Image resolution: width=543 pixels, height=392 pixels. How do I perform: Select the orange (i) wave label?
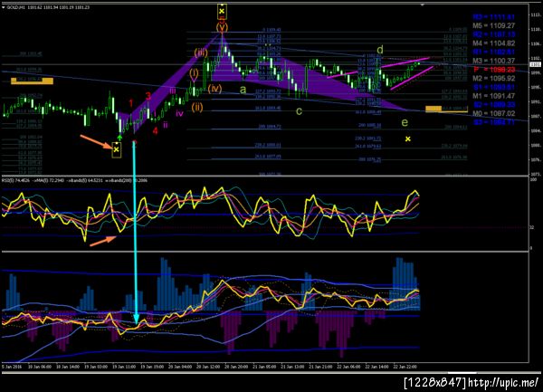[194, 73]
